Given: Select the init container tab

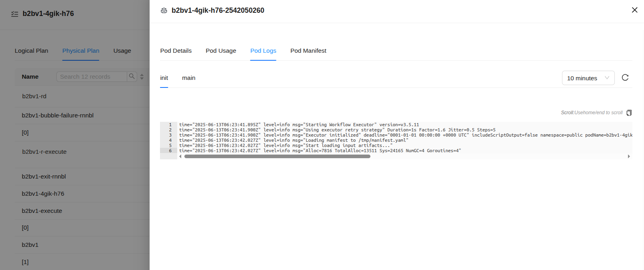Looking at the screenshot, I should coord(164,78).
